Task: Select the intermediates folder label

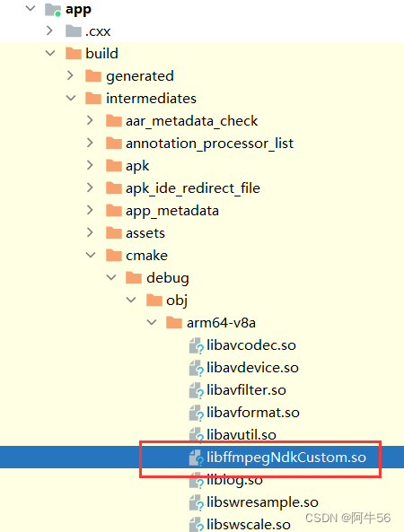Action: click(x=151, y=98)
